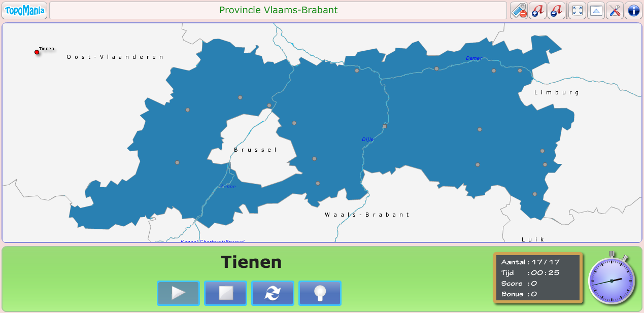Click the Oost-Vlaanderen map label
644x313 pixels.
(115, 57)
